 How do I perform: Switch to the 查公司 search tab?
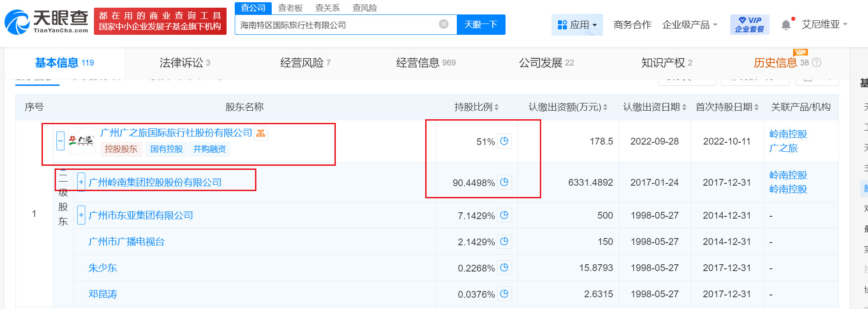(x=253, y=8)
